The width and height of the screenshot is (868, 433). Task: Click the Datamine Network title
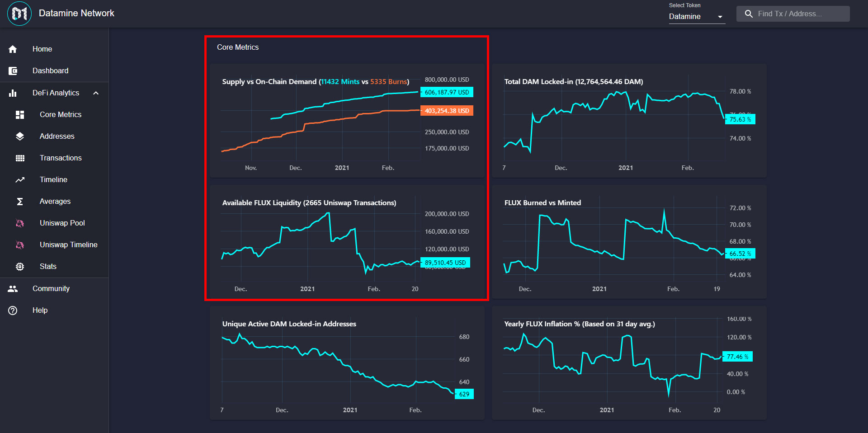(76, 13)
